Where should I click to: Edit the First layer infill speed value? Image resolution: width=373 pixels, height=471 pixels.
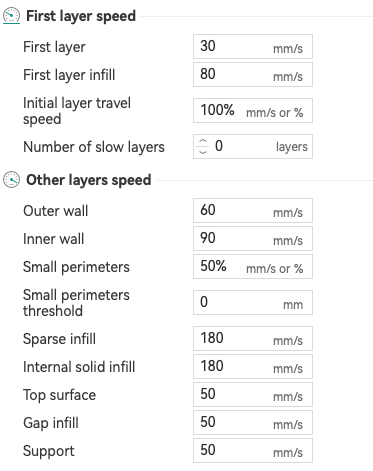pos(253,74)
